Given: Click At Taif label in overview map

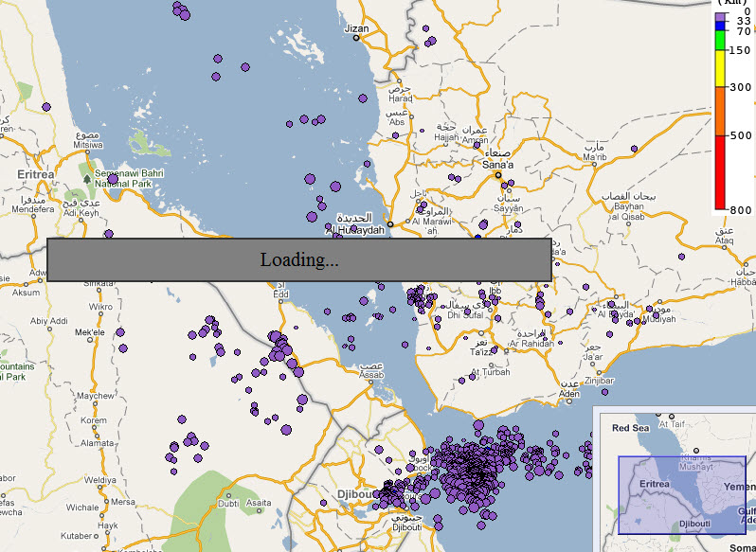Looking at the screenshot, I should [672, 424].
